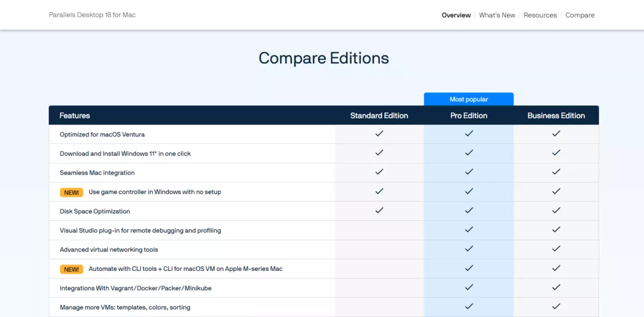Viewport: 644px width, 317px height.
Task: Click Business checkmark for Optimized for macOS Ventura
Action: click(x=556, y=134)
